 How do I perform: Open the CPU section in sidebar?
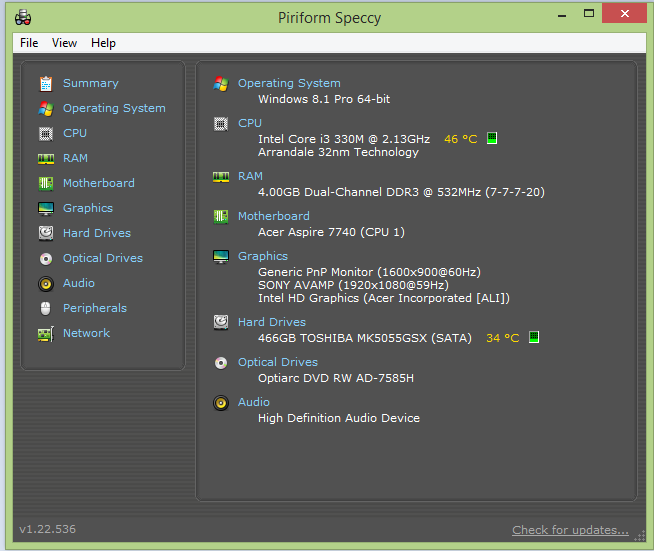click(75, 133)
